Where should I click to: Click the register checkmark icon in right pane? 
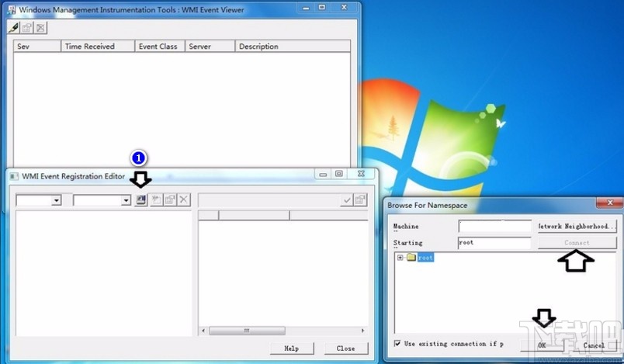(347, 200)
